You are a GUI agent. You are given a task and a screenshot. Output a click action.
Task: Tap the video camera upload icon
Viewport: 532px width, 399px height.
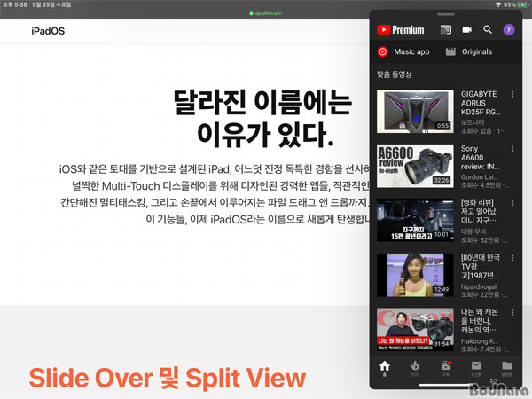point(467,30)
